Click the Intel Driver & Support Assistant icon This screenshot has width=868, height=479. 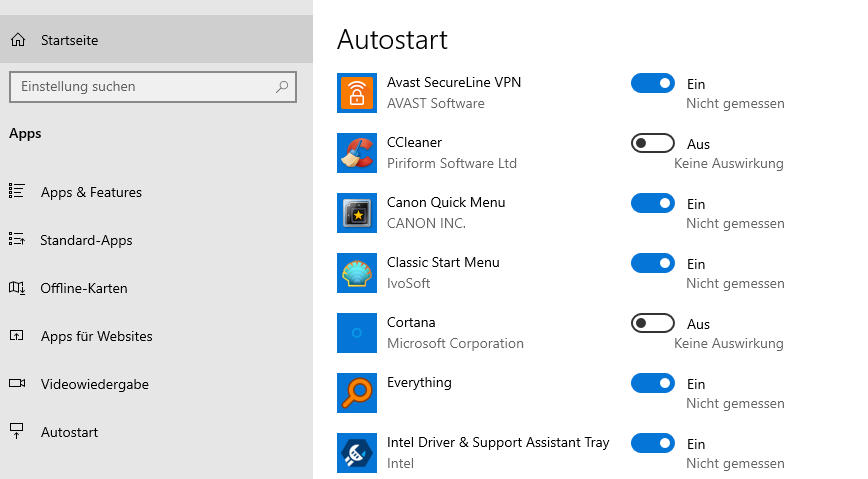point(356,453)
